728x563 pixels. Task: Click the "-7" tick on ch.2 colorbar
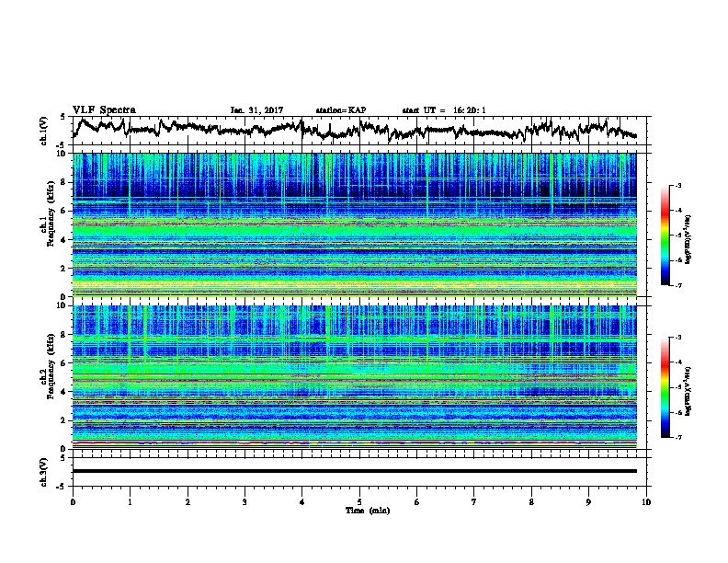click(x=677, y=438)
